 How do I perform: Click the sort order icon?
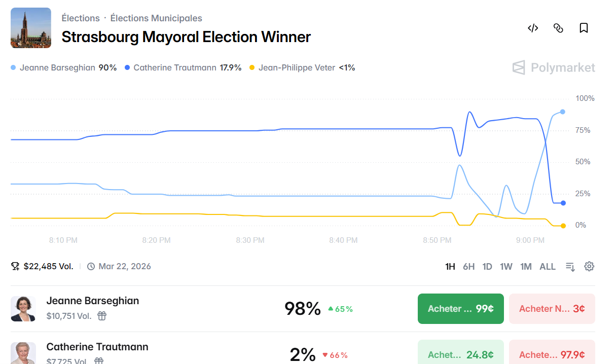570,267
